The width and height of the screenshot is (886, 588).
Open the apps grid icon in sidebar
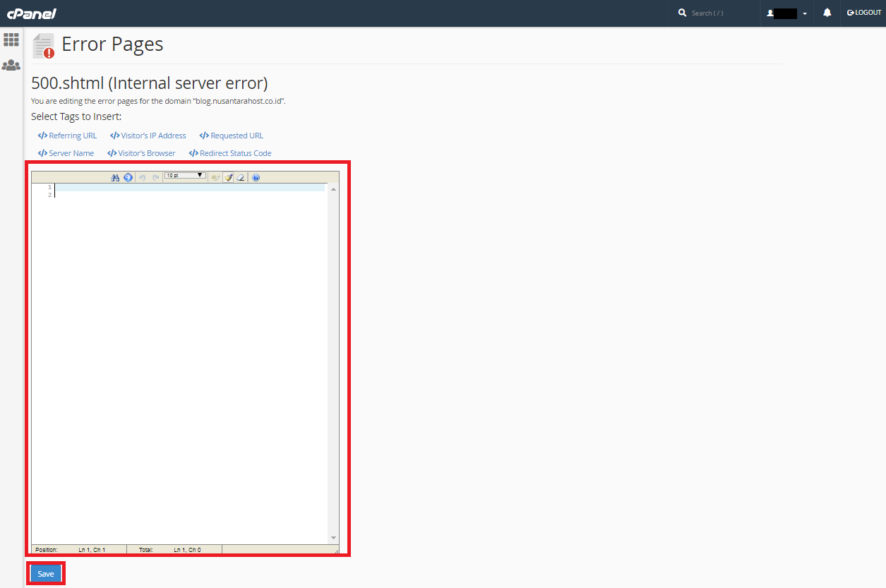click(x=11, y=40)
